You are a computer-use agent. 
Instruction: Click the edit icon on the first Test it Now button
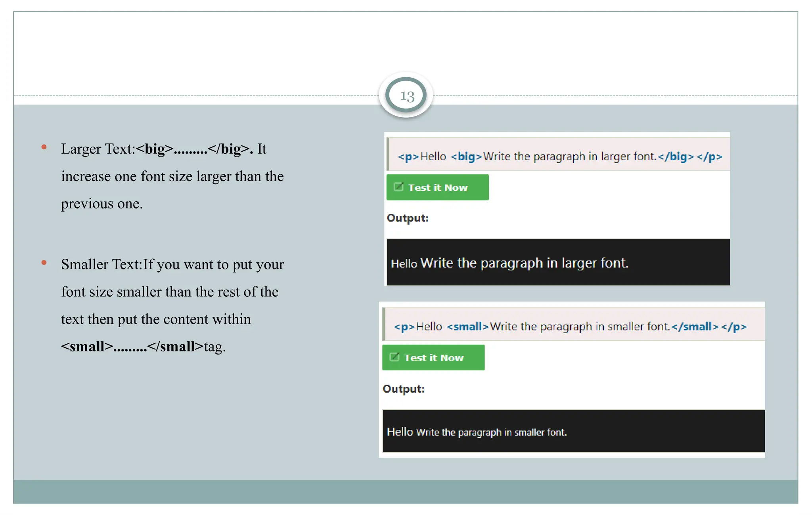[398, 187]
